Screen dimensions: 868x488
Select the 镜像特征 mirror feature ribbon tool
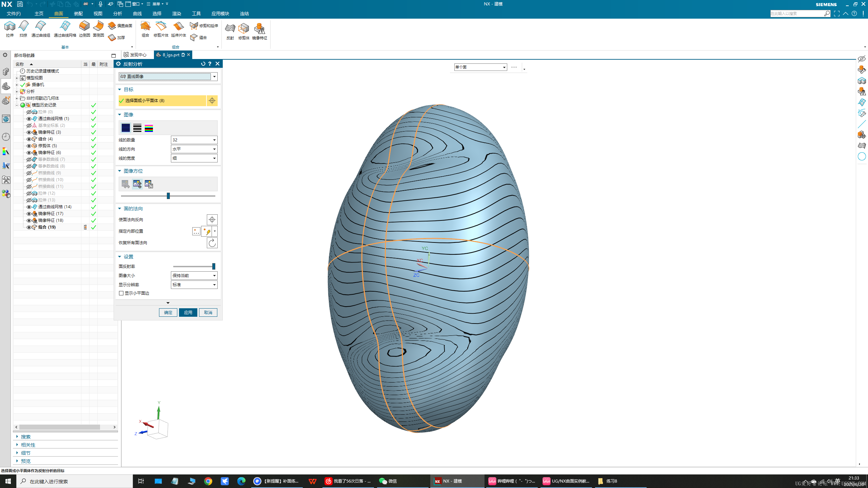point(260,32)
